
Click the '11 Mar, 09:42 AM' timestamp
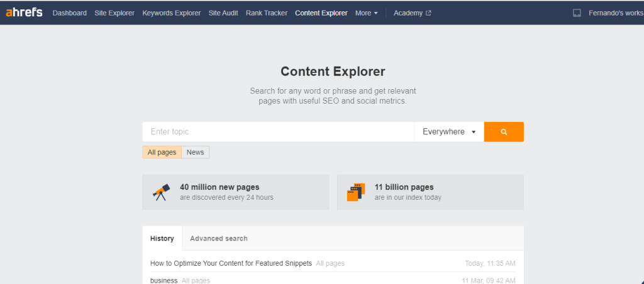click(x=489, y=281)
